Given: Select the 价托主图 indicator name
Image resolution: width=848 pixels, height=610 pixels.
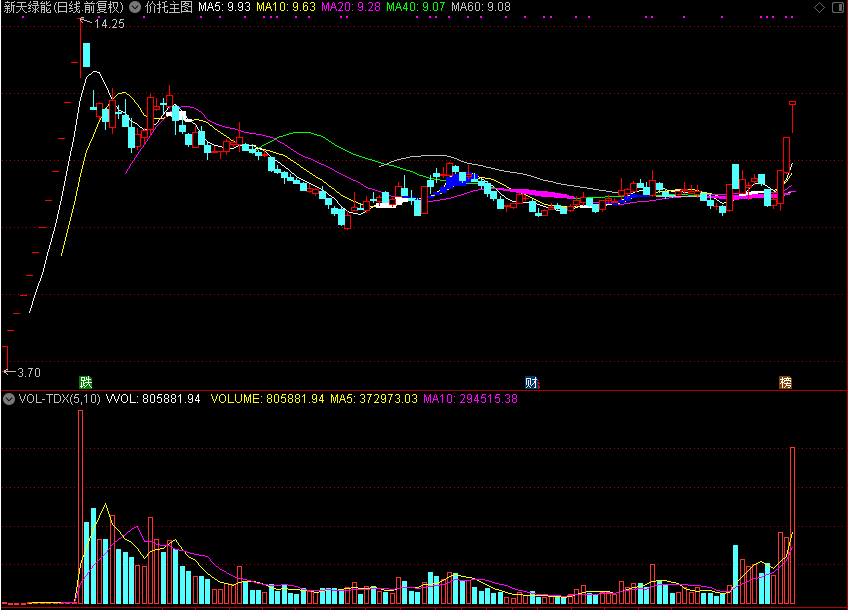Looking at the screenshot, I should (x=169, y=7).
